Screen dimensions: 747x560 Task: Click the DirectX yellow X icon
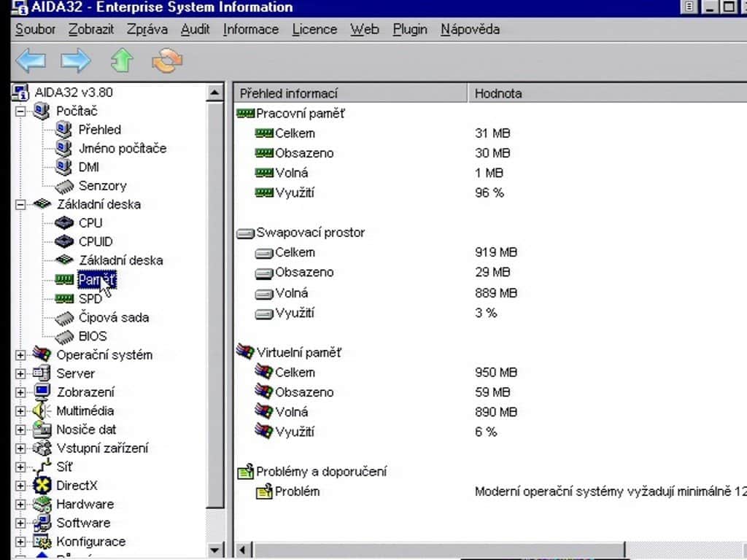click(42, 485)
